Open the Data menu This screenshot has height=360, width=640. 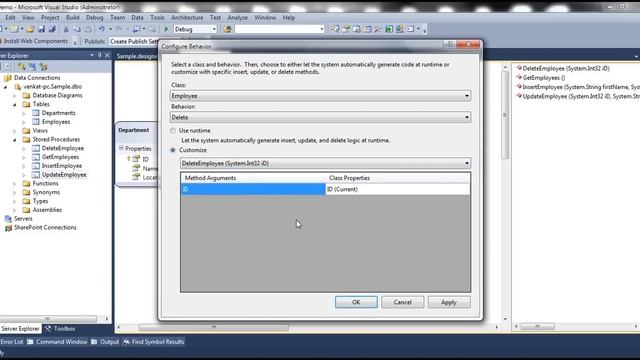click(x=138, y=18)
